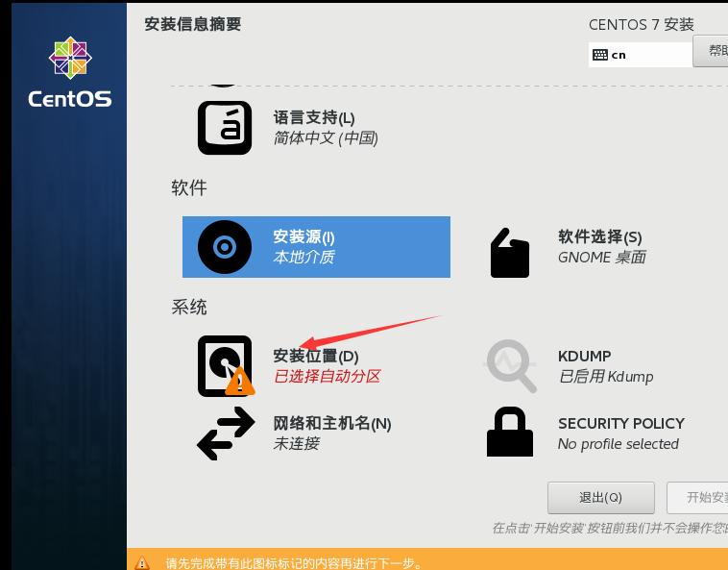Open 软件选择(S) settings
The width and height of the screenshot is (728, 570).
pyautogui.click(x=600, y=236)
